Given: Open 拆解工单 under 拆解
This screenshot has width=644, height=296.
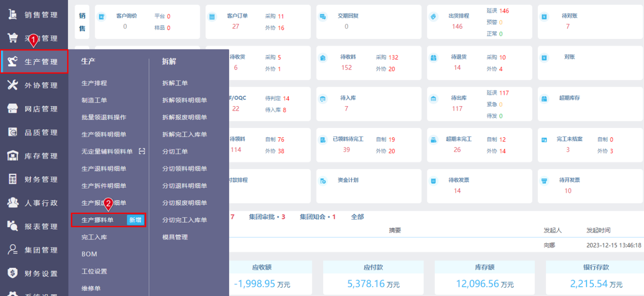Looking at the screenshot, I should 175,83.
